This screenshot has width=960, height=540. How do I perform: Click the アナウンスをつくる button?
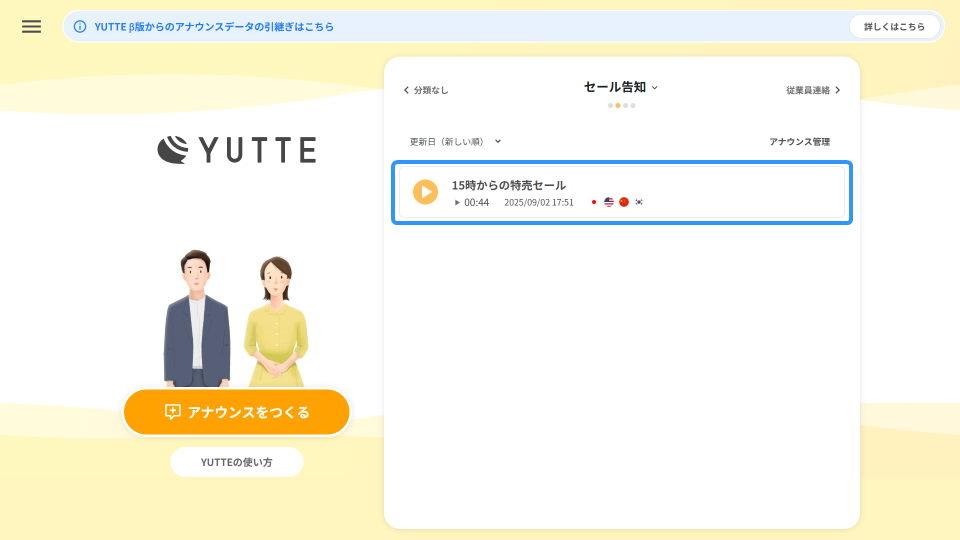click(237, 412)
